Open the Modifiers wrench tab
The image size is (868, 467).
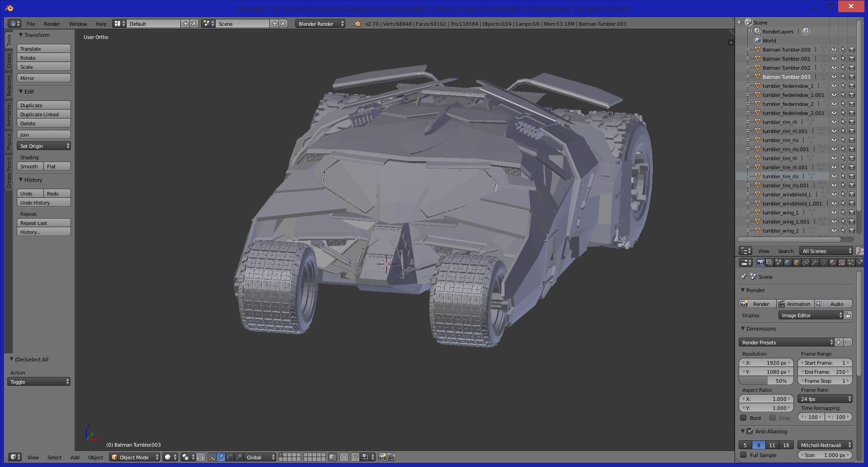(815, 262)
